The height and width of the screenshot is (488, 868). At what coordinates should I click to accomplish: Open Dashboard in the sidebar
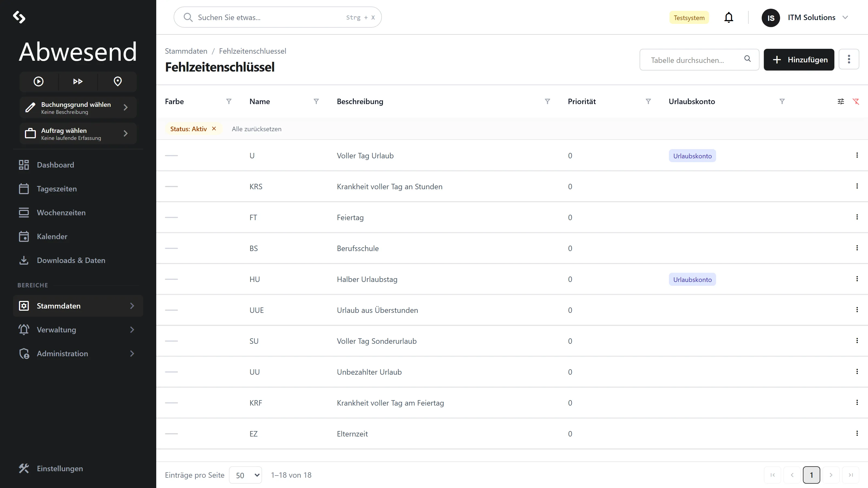78,165
